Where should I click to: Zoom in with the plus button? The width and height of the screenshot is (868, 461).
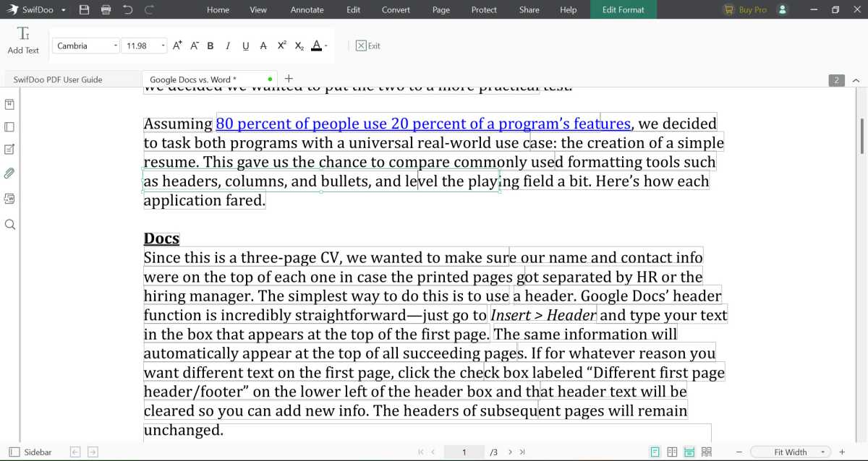click(x=842, y=452)
